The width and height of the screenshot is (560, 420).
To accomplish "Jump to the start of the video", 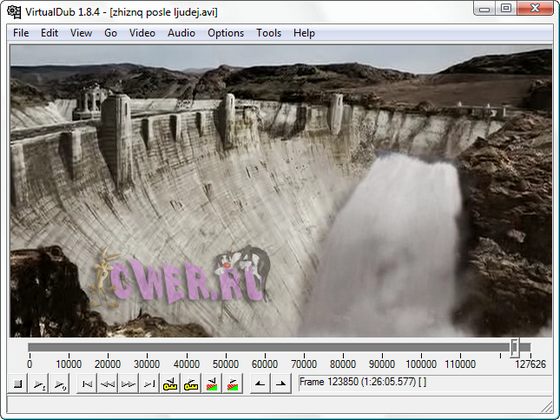I will (87, 384).
